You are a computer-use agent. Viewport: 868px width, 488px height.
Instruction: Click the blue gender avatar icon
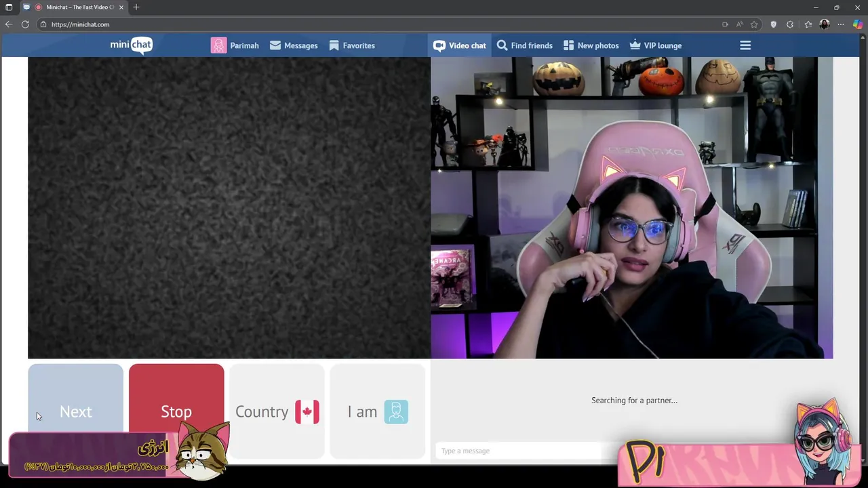point(396,411)
